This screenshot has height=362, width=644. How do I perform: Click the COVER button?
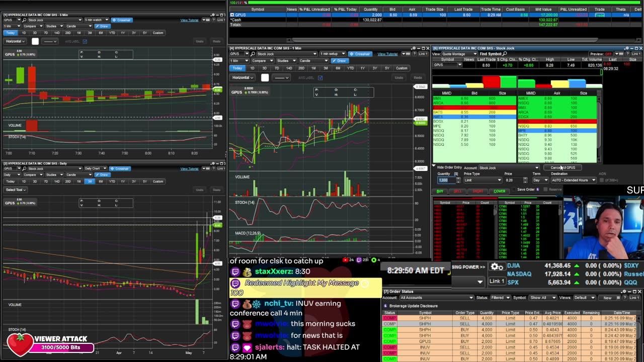pos(500,191)
